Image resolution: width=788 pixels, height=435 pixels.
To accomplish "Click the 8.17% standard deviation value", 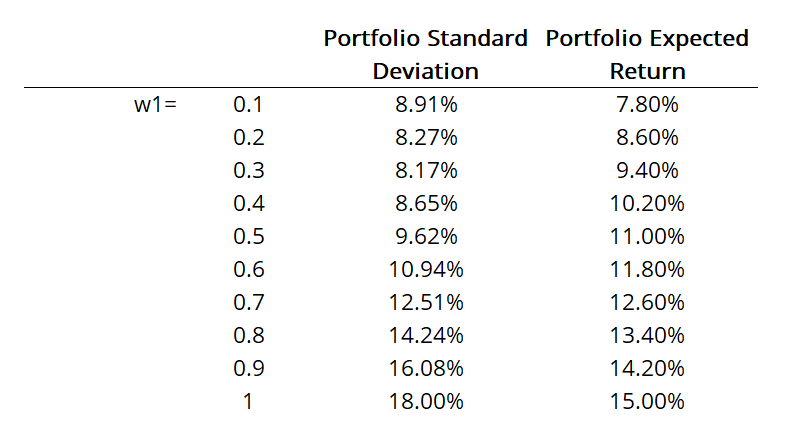I will [426, 171].
